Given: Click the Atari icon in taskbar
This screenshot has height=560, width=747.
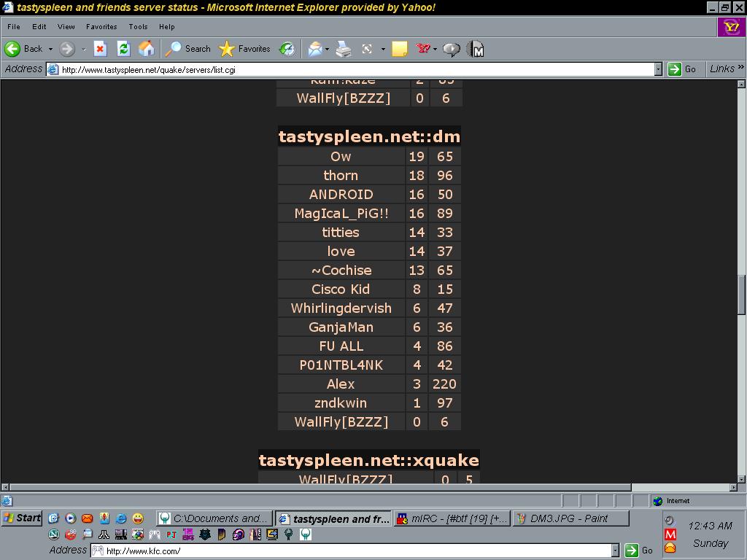Looking at the screenshot, I should [104, 534].
